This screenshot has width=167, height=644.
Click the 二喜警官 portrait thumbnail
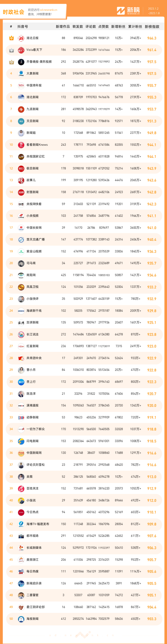click(21, 595)
